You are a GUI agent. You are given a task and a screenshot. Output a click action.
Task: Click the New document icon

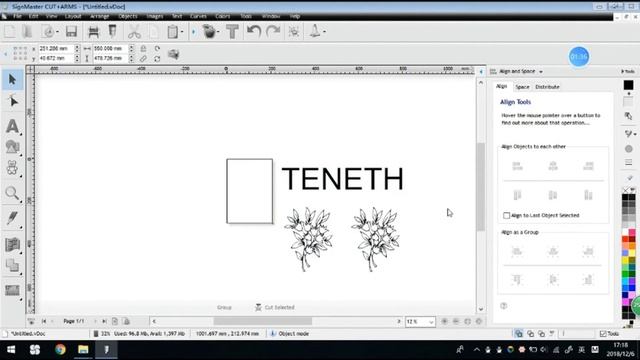click(x=10, y=31)
